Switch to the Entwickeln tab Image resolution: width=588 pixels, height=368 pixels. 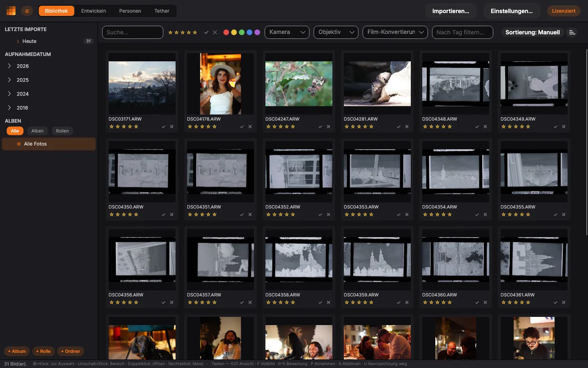click(94, 11)
